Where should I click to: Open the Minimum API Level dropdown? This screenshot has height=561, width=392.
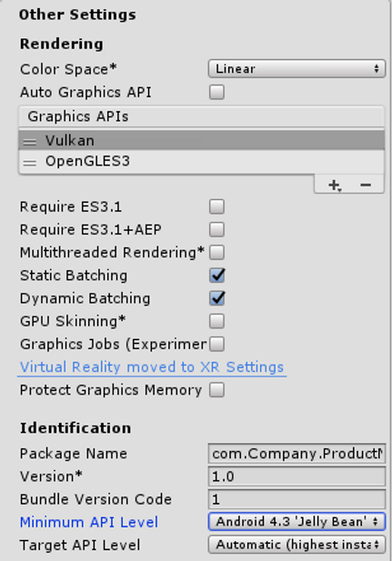[297, 522]
